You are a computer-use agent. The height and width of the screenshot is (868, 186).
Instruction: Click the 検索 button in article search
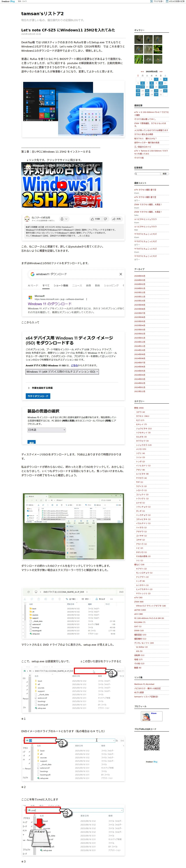click(x=164, y=174)
